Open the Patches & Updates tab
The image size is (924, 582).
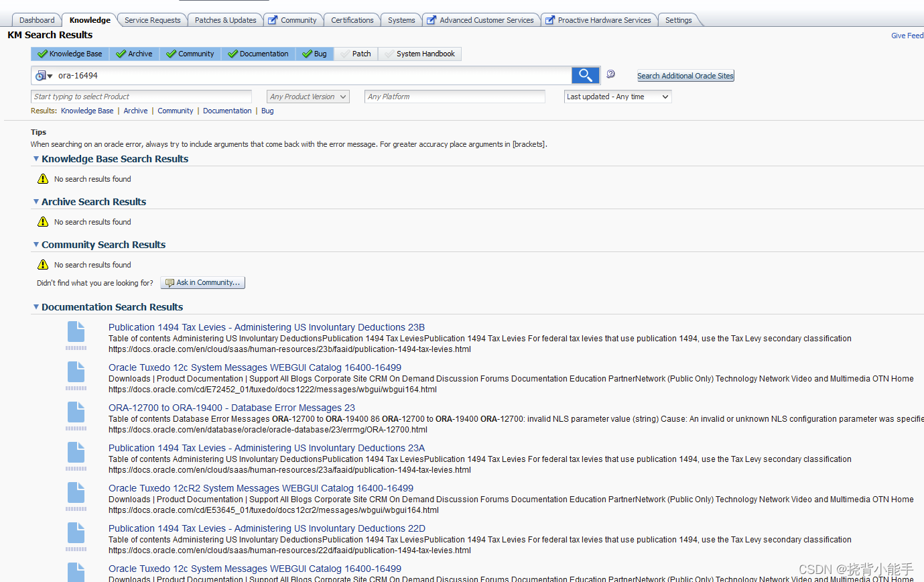225,20
